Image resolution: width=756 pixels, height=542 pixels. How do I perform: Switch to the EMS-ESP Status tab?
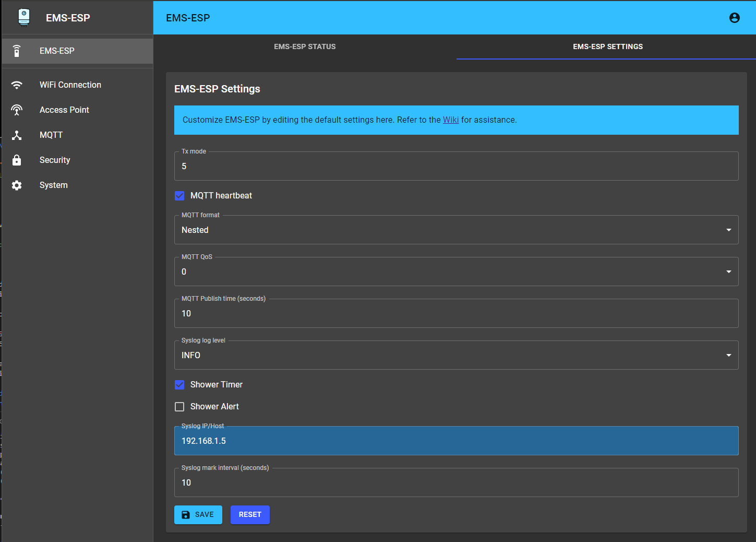[x=305, y=46]
